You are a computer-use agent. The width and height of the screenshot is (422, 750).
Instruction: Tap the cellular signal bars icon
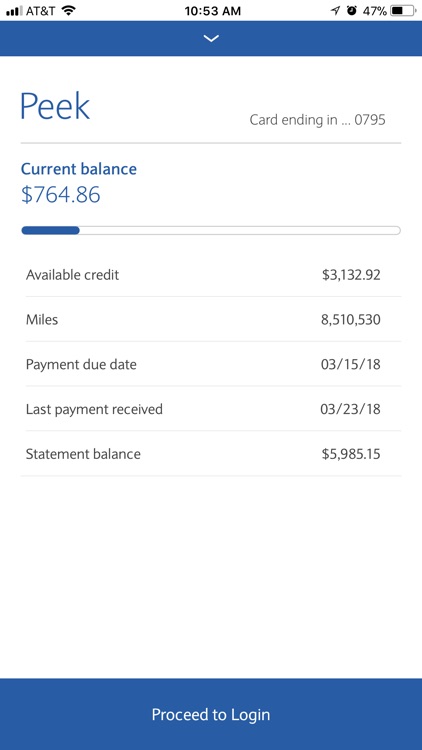tap(14, 11)
